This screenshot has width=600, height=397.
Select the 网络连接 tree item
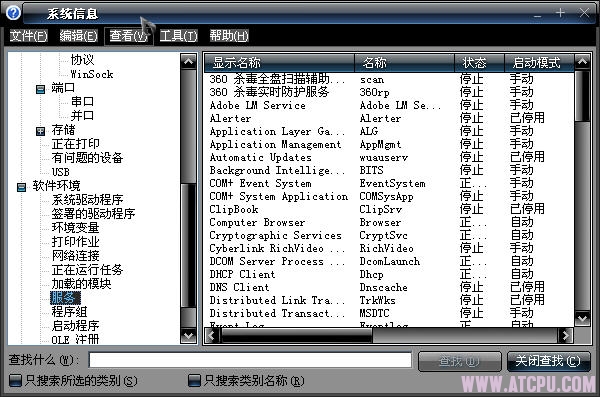point(75,255)
